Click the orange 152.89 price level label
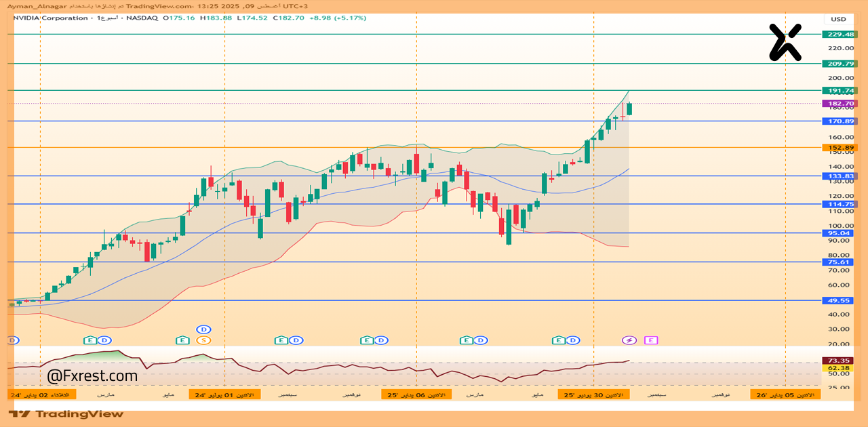868x427 pixels. (x=840, y=147)
